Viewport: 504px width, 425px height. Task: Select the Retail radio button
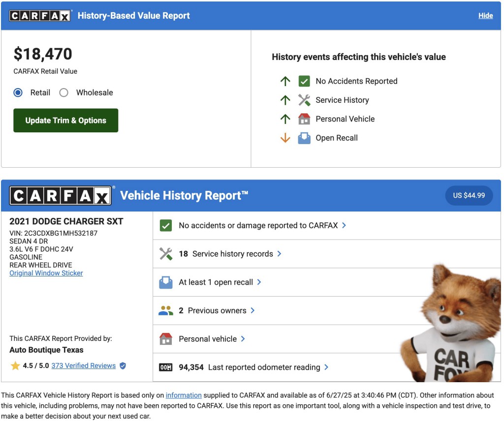pyautogui.click(x=18, y=93)
